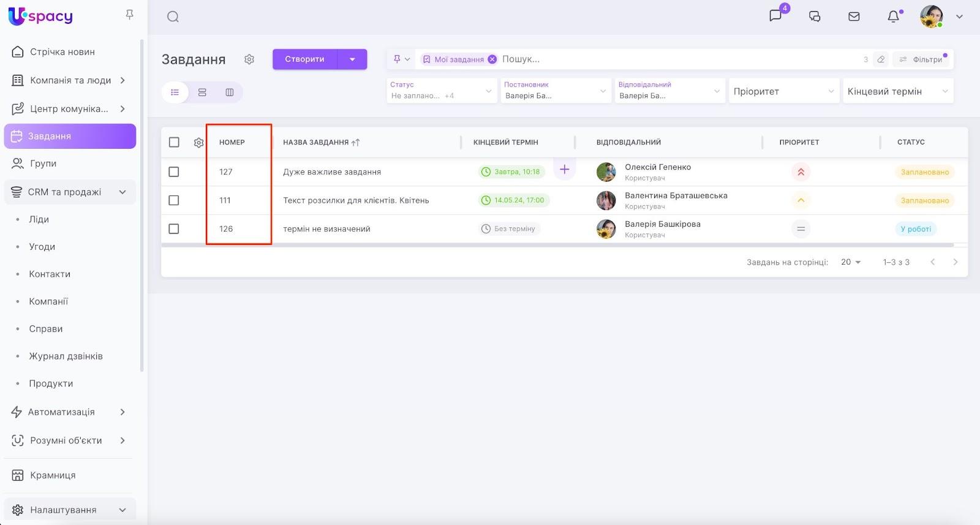
Task: Open Стрічка новин in the sidebar
Action: [62, 52]
